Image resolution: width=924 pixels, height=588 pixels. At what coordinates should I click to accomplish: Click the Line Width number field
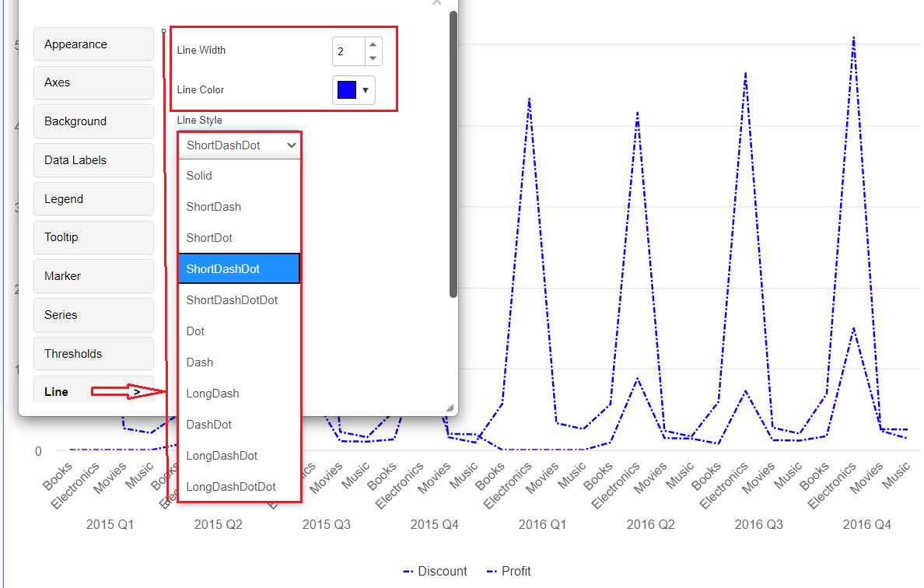pyautogui.click(x=348, y=51)
